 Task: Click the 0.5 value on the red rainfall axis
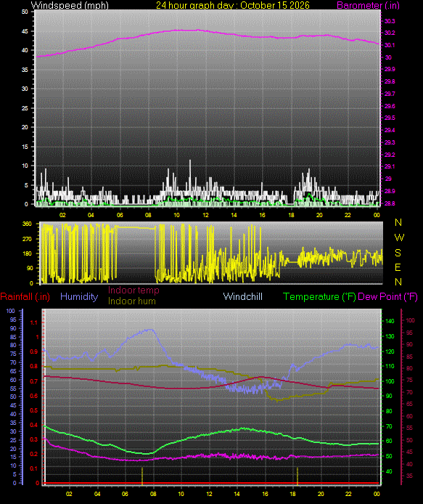(x=33, y=410)
